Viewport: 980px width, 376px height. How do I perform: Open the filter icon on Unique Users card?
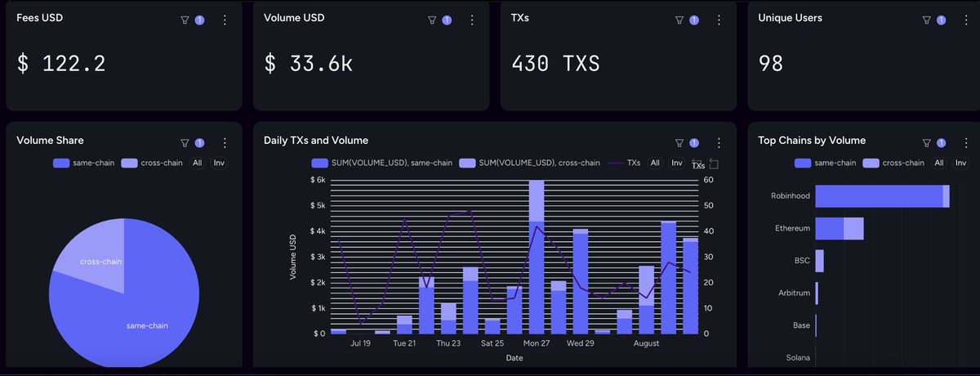coord(926,20)
